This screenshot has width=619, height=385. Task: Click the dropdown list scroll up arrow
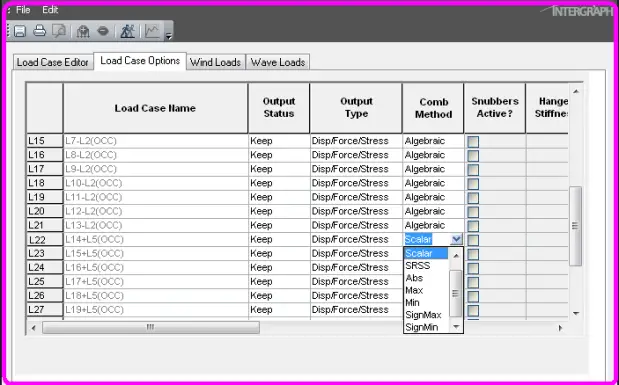coord(456,256)
